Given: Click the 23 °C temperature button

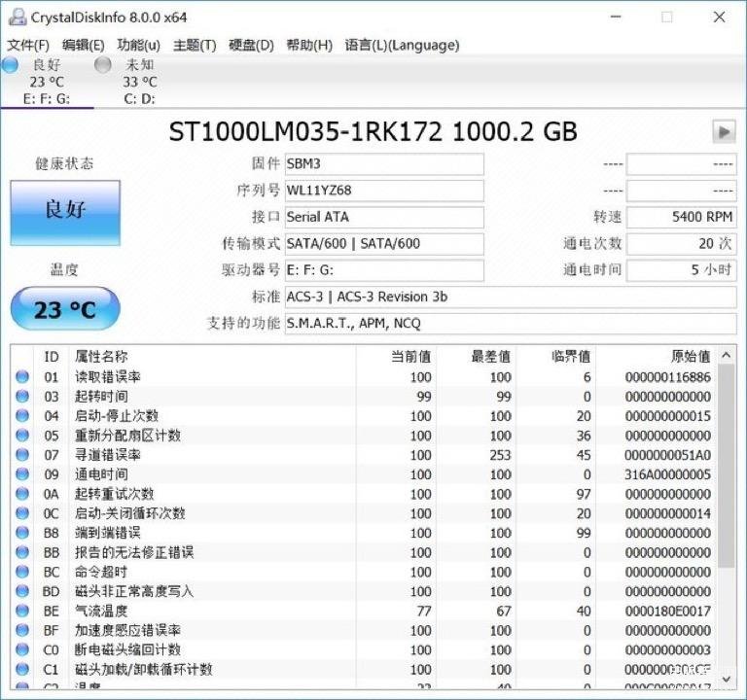Looking at the screenshot, I should pos(65,309).
